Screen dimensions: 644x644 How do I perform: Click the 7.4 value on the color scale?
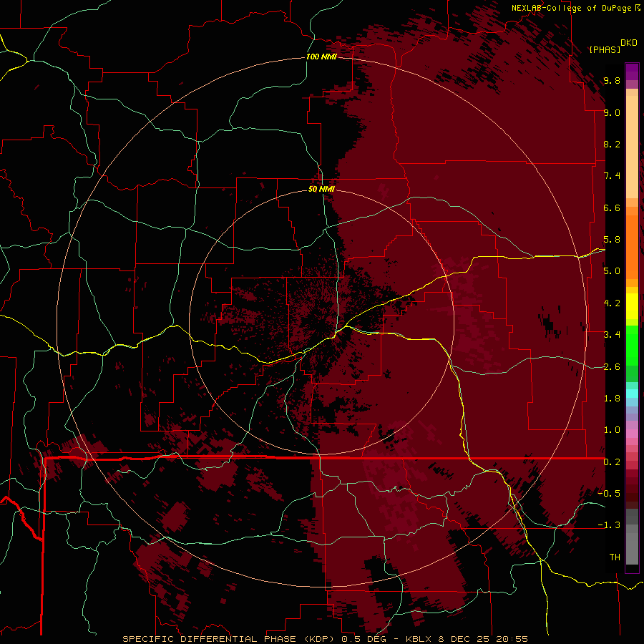612,176
